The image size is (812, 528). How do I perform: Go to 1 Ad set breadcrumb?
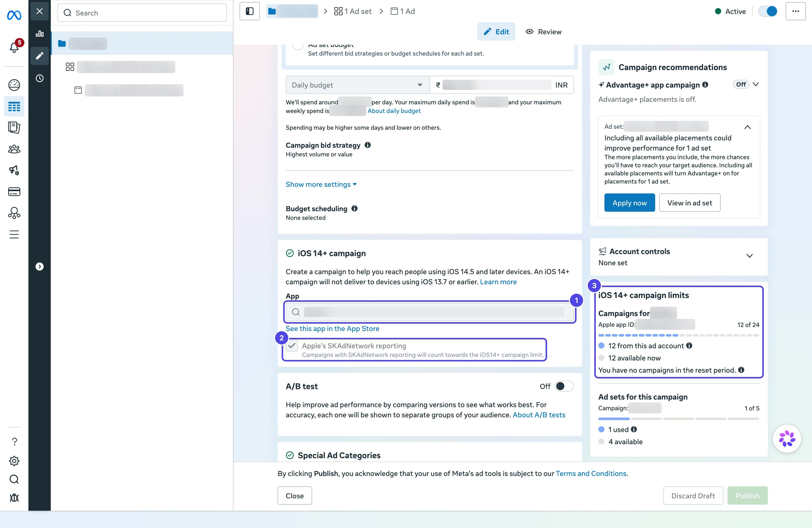(353, 11)
